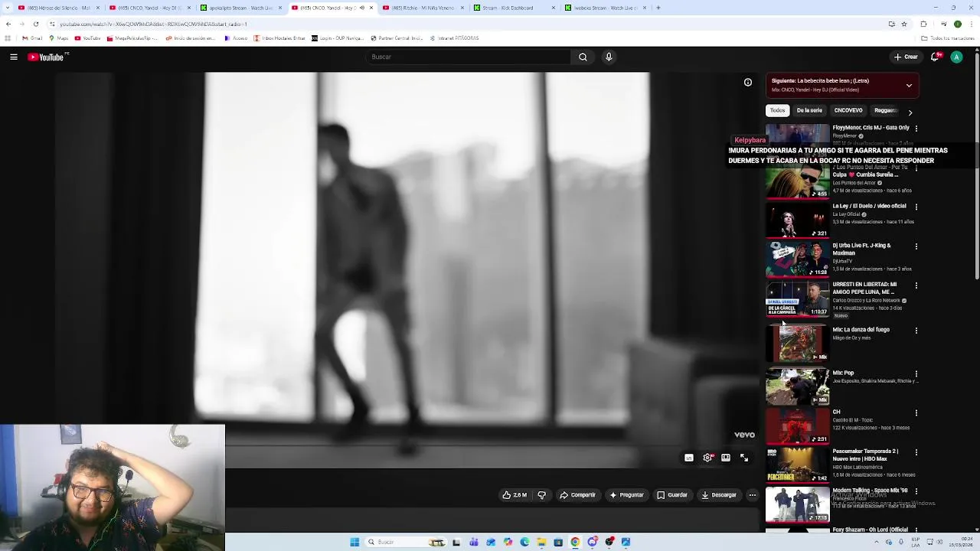The height and width of the screenshot is (551, 980).
Task: Bookmark this page with the star
Action: 904,24
